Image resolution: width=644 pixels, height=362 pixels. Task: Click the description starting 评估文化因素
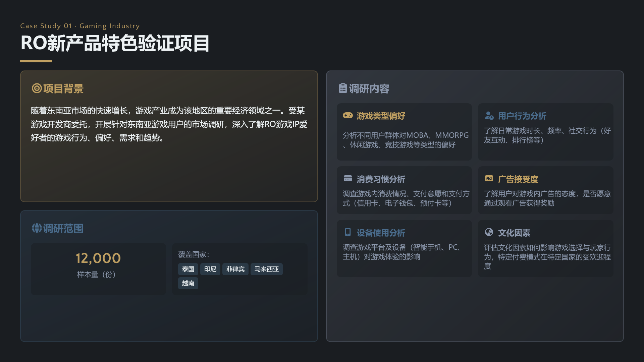click(x=547, y=257)
